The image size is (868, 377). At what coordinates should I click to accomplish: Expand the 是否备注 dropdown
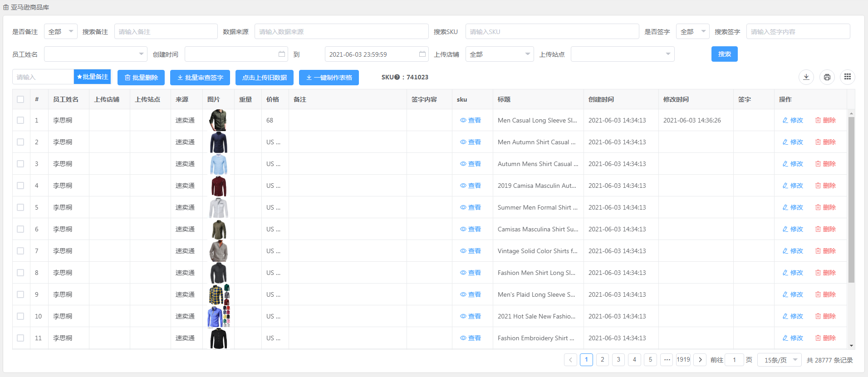(61, 32)
